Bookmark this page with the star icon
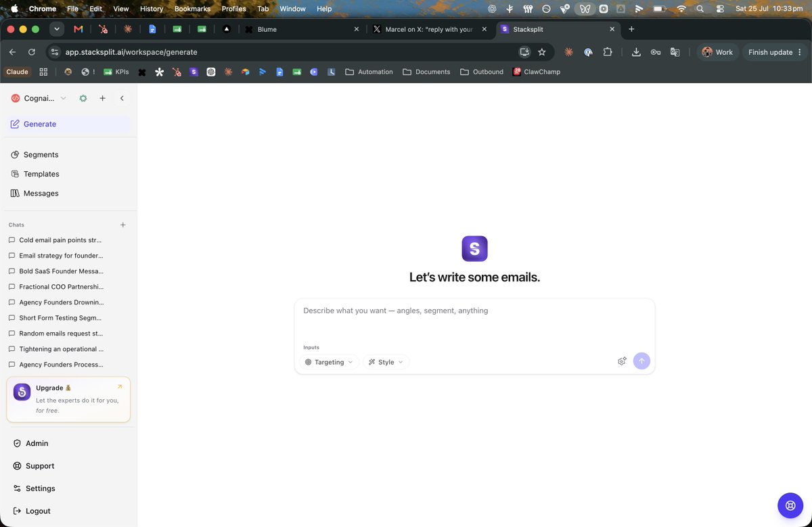The height and width of the screenshot is (527, 812). point(541,52)
